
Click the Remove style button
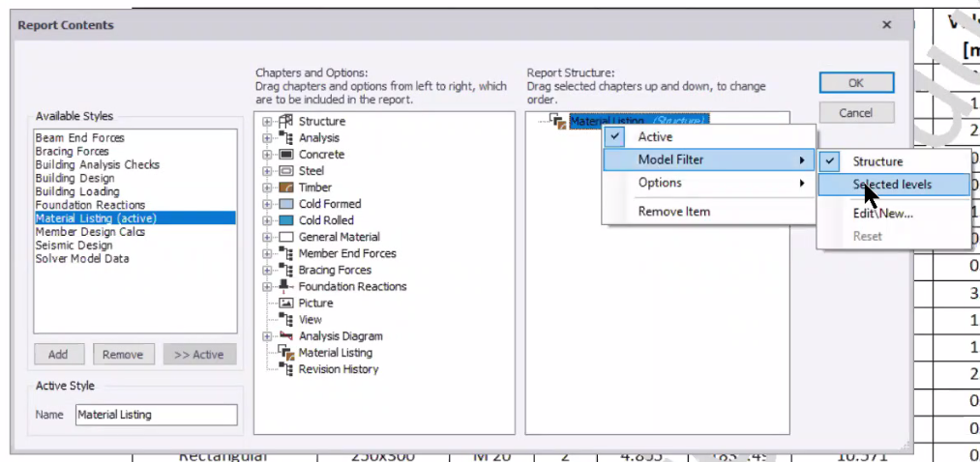(123, 355)
